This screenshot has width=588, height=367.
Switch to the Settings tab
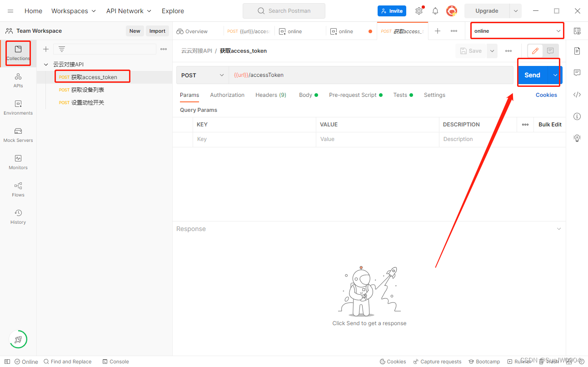pyautogui.click(x=434, y=95)
